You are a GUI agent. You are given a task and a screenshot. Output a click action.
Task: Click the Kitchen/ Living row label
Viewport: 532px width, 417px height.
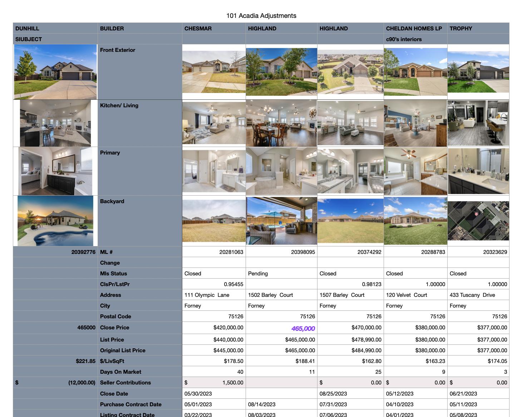coord(119,106)
